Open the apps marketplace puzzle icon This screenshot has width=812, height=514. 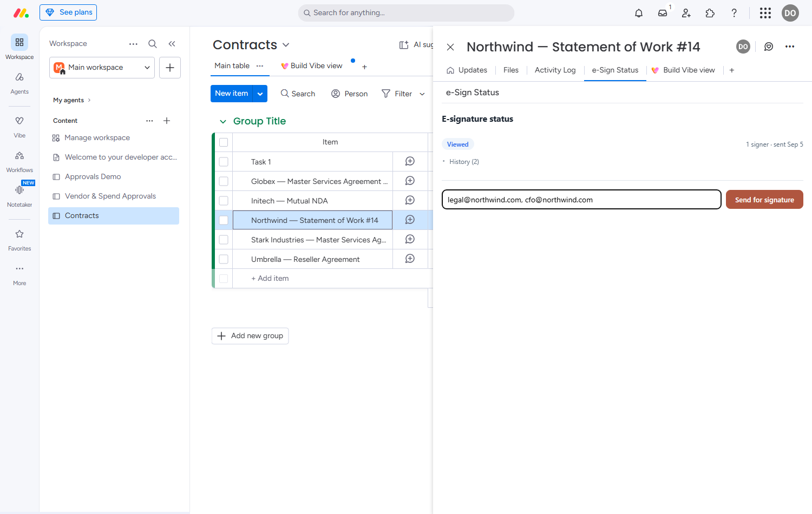click(x=710, y=13)
